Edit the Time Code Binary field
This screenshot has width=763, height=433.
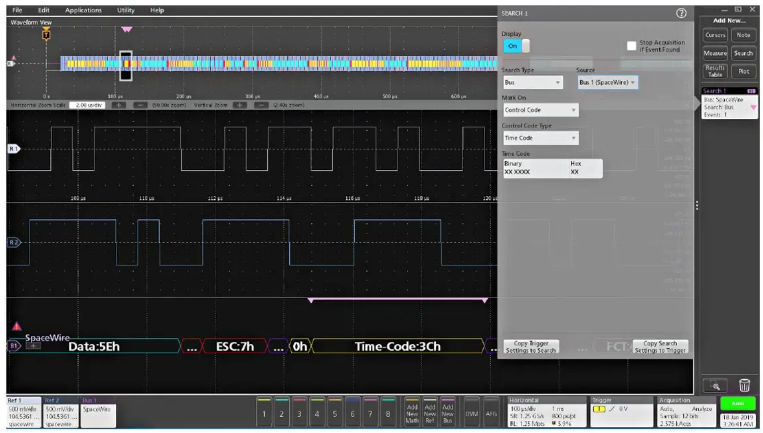pos(536,168)
